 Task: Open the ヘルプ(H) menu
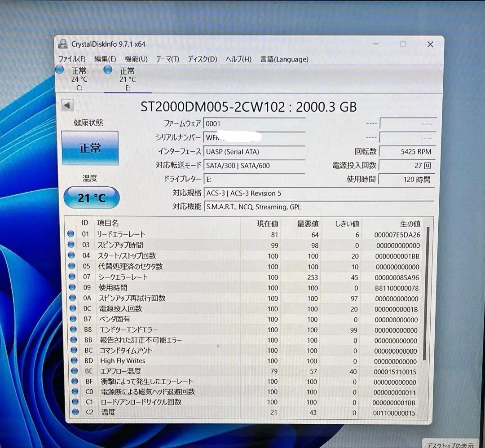[x=238, y=59]
